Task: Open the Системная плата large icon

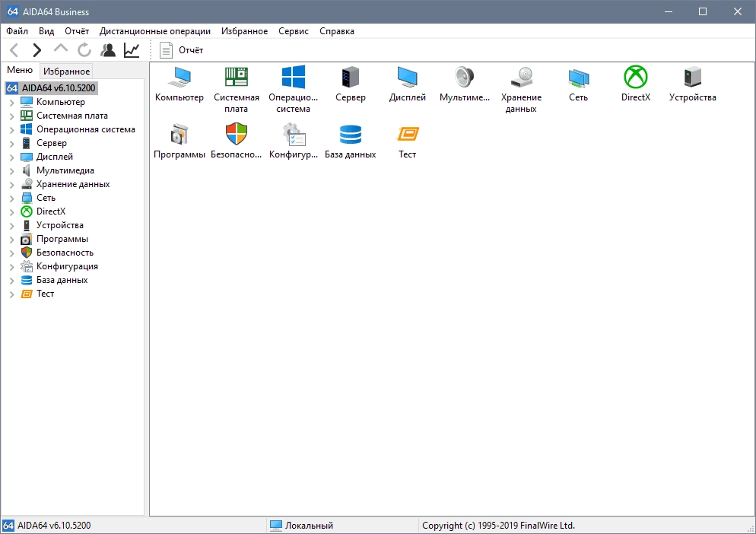Action: click(x=237, y=78)
